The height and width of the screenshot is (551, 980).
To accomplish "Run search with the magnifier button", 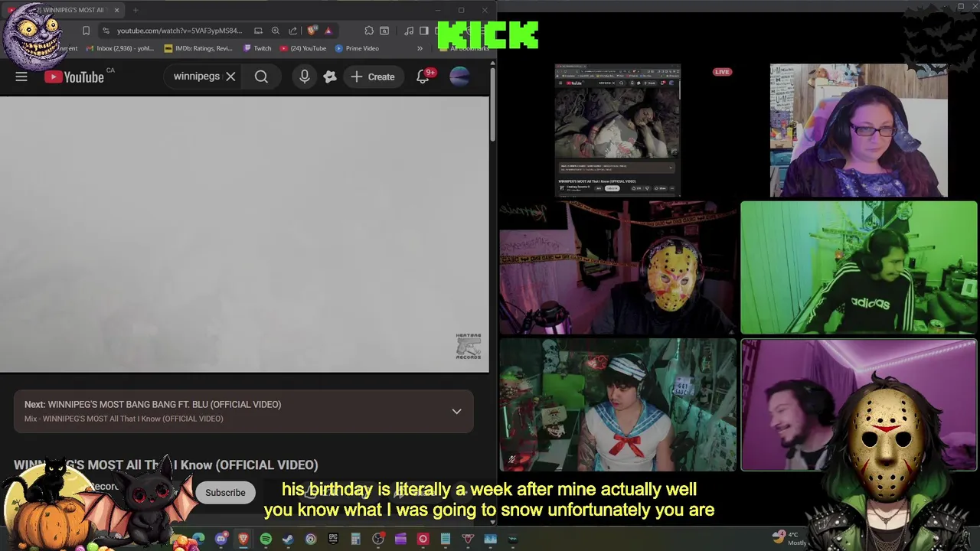I will click(261, 77).
